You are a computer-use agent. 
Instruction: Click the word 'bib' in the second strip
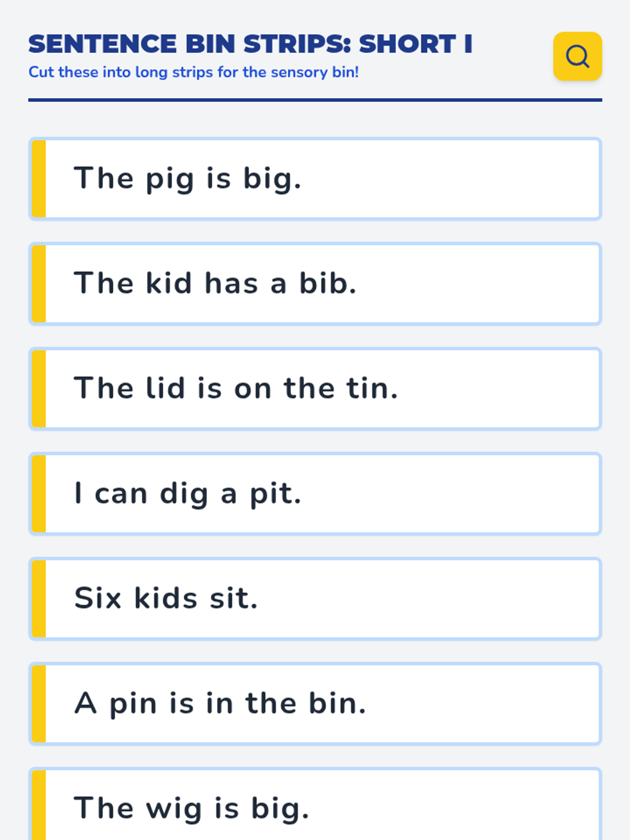323,283
